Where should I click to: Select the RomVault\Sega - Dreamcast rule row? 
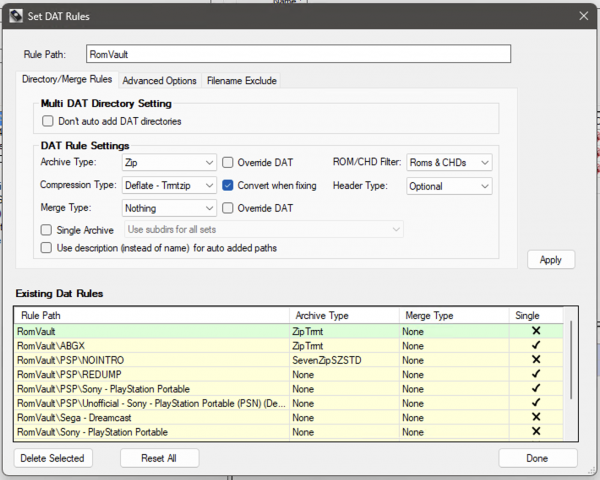(289, 418)
